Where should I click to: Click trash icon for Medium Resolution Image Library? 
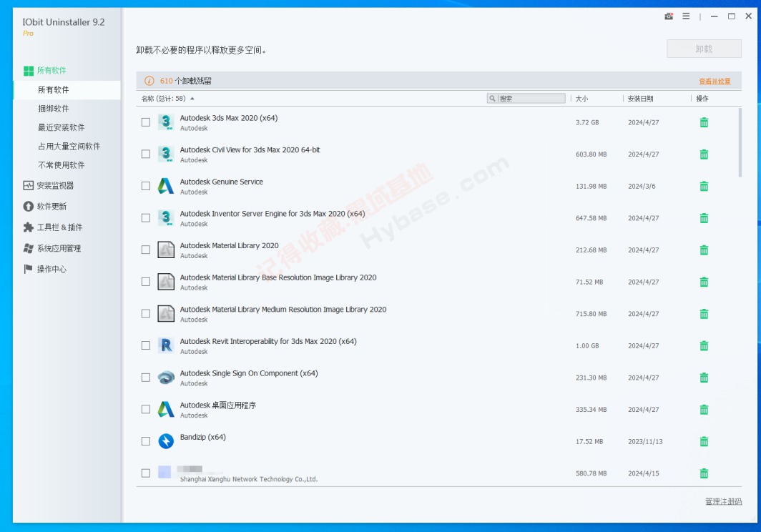[704, 314]
